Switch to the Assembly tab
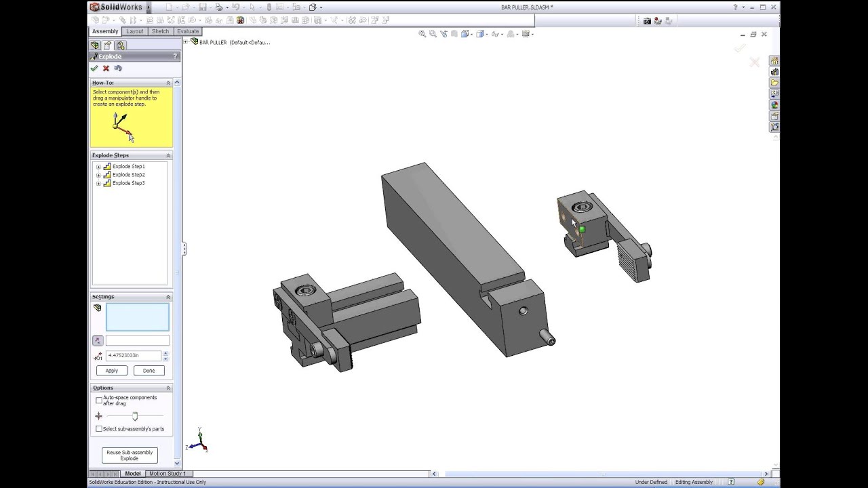The image size is (868, 488). click(105, 31)
